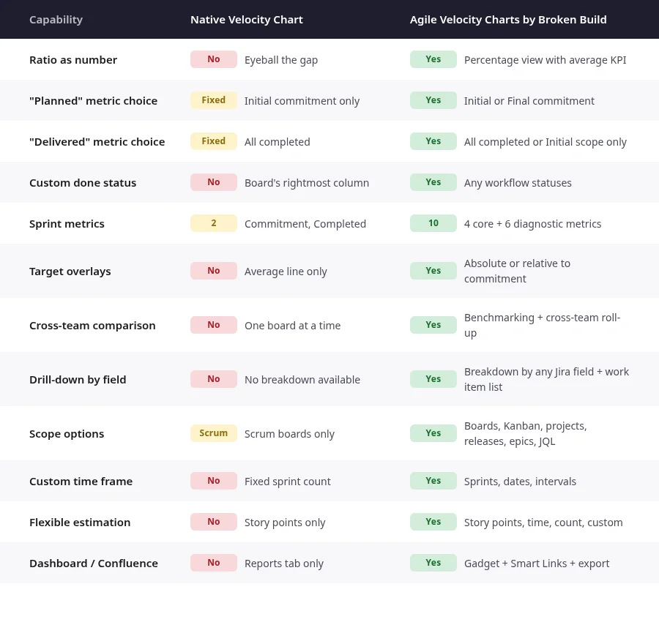Click the Capability column header
Screen dimensions: 659x644
tap(56, 20)
